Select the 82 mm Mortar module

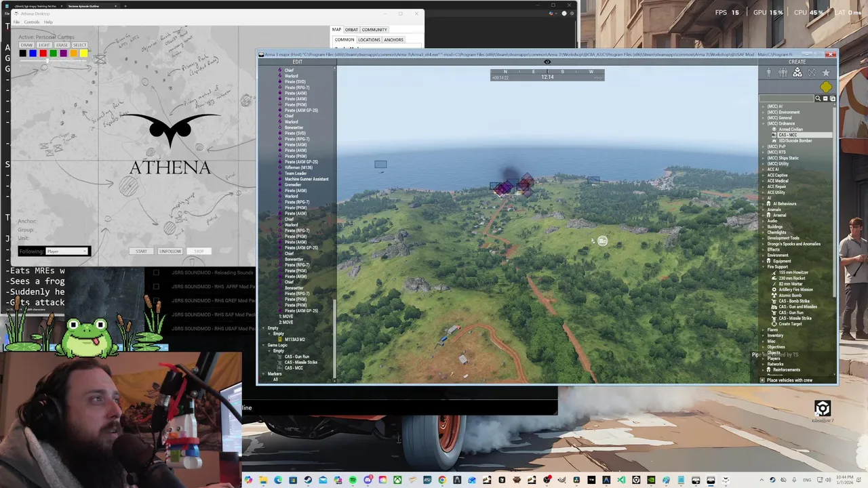791,284
